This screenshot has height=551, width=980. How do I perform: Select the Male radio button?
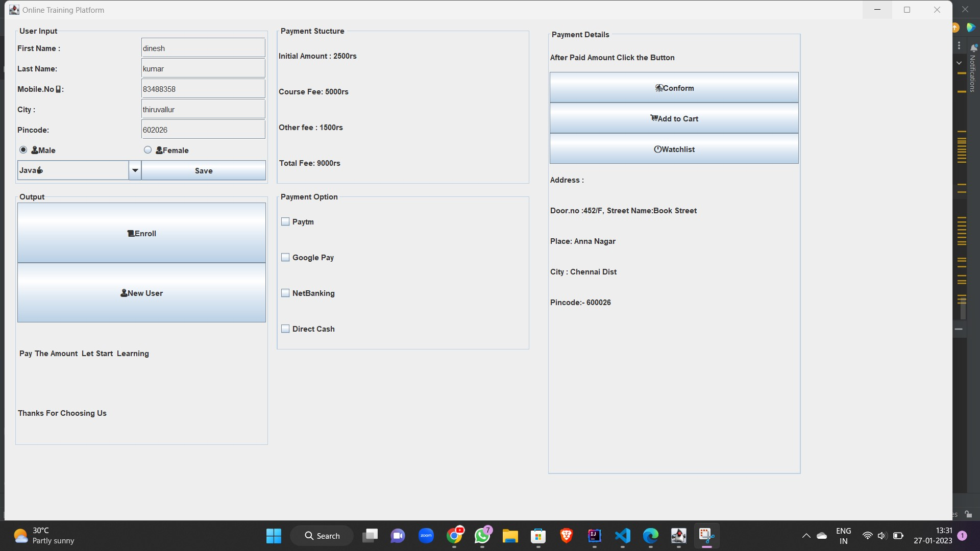23,150
